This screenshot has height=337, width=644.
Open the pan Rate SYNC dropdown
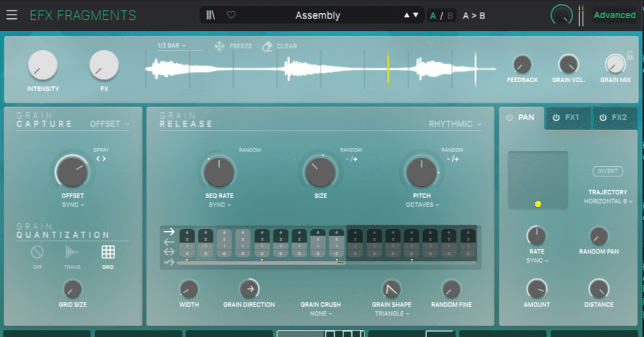(x=537, y=260)
